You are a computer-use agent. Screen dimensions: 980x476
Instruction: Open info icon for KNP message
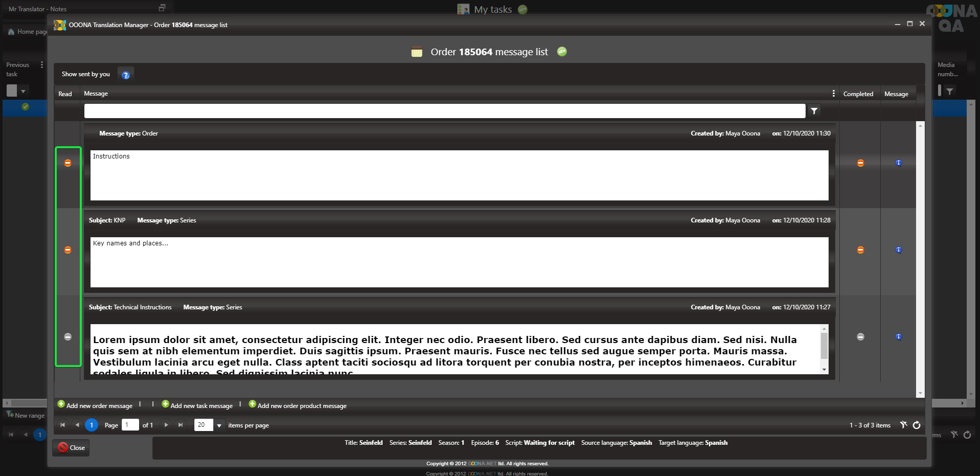[898, 250]
